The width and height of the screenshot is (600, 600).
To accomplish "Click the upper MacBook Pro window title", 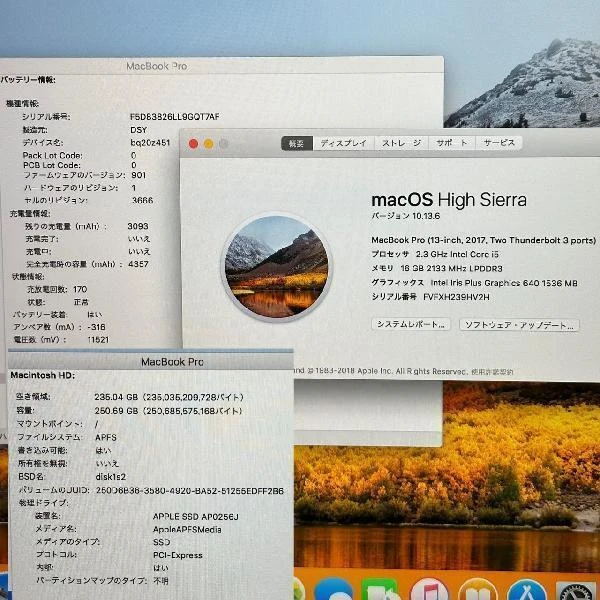I will pyautogui.click(x=157, y=66).
